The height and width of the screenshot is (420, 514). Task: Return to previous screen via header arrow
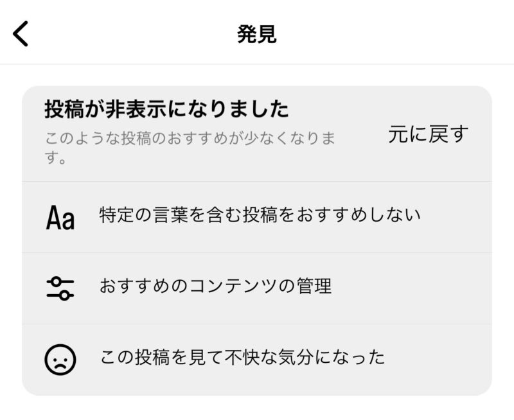point(21,34)
